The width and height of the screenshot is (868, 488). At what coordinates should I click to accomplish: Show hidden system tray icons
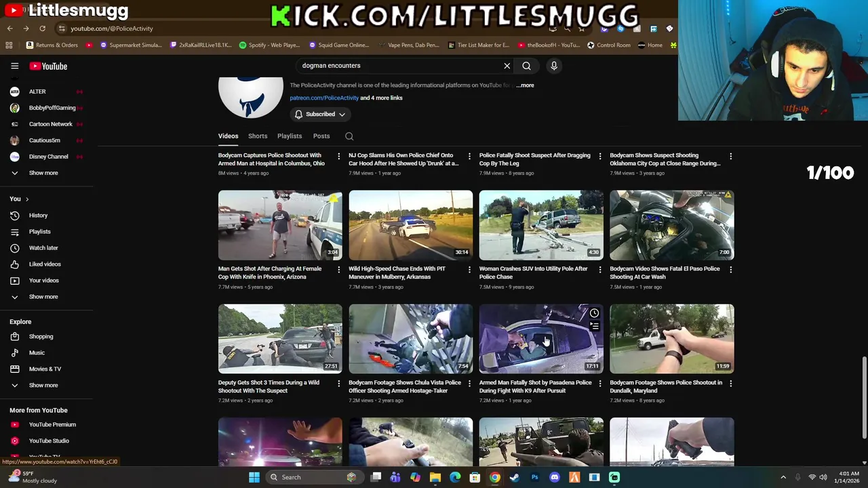click(783, 477)
